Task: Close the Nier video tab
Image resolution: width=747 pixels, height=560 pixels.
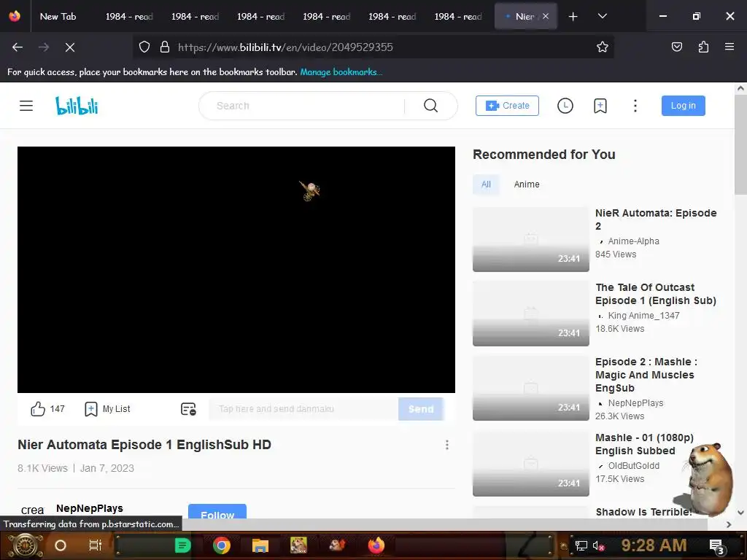Action: point(546,16)
